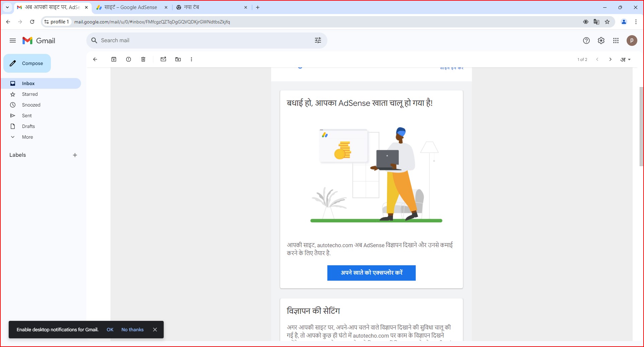
Task: Click the Gmail logo
Action: tap(39, 41)
